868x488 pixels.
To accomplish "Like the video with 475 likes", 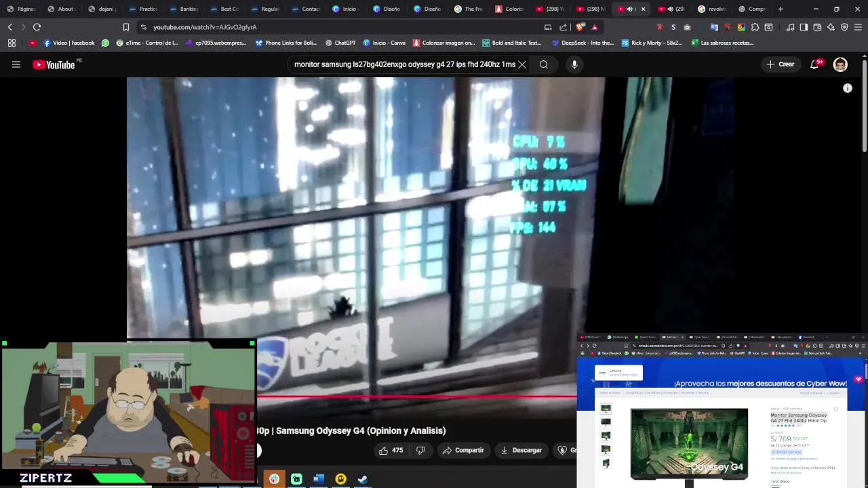I will click(x=391, y=450).
